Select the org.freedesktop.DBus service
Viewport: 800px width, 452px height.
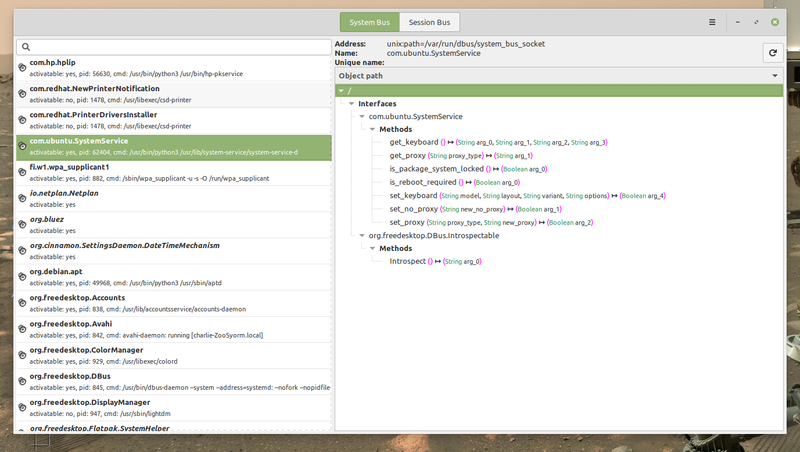(x=173, y=382)
